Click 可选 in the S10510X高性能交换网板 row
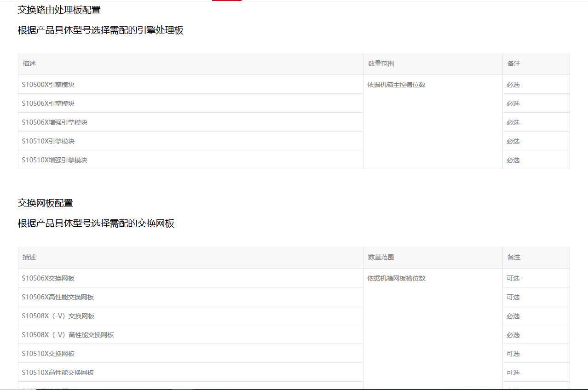The height and width of the screenshot is (390, 588). (x=513, y=373)
